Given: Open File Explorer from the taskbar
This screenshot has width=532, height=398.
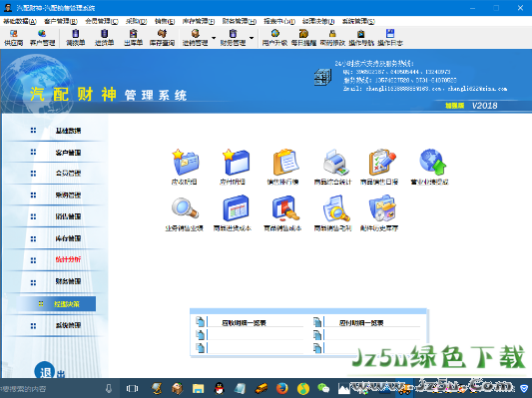Looking at the screenshot, I should pos(198,388).
